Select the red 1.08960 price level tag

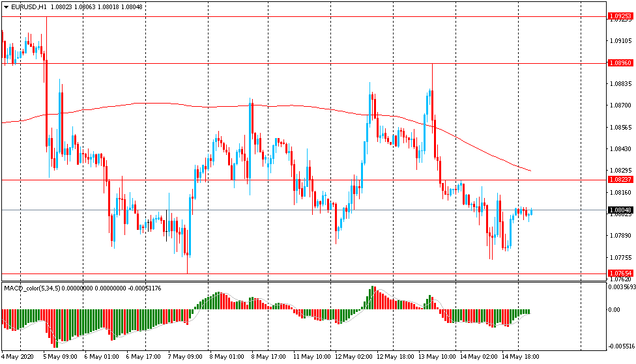click(620, 63)
